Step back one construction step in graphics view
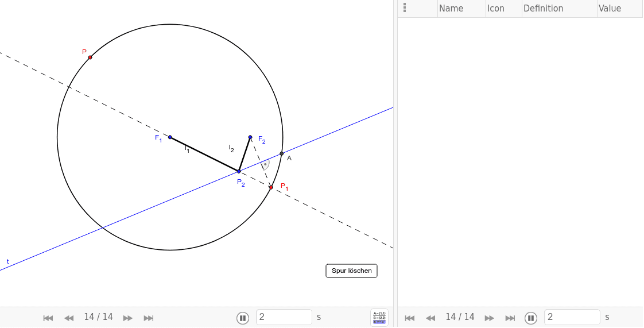This screenshot has width=644, height=328. point(69,318)
